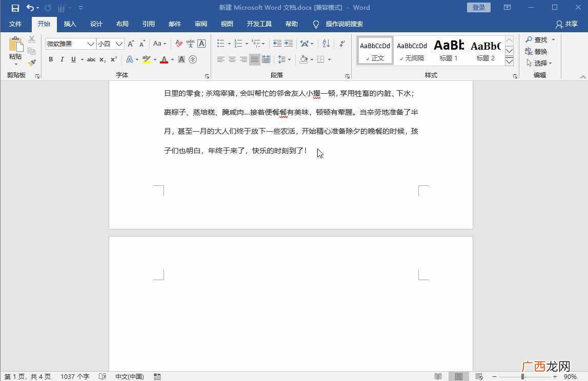Align text right
This screenshot has height=381, width=588.
[244, 59]
